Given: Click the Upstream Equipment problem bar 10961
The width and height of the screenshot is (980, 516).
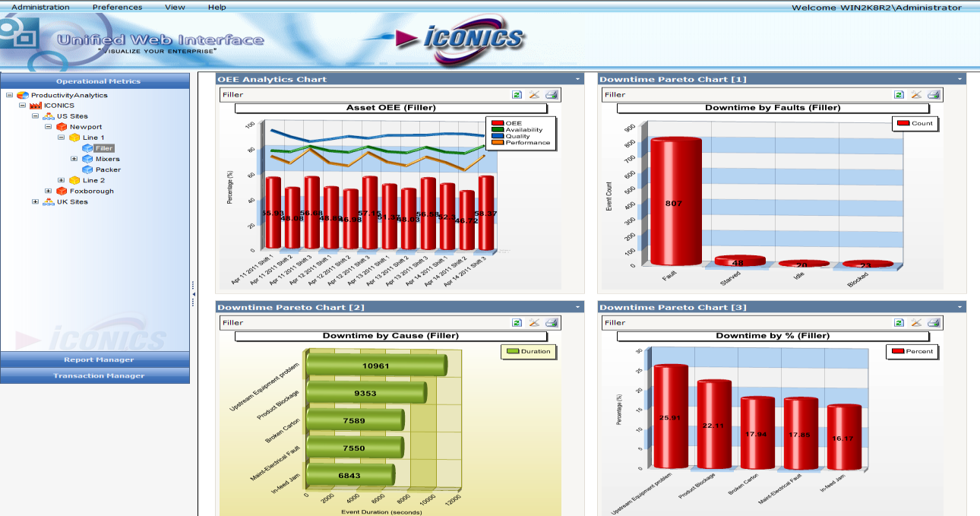Looking at the screenshot, I should tap(378, 366).
